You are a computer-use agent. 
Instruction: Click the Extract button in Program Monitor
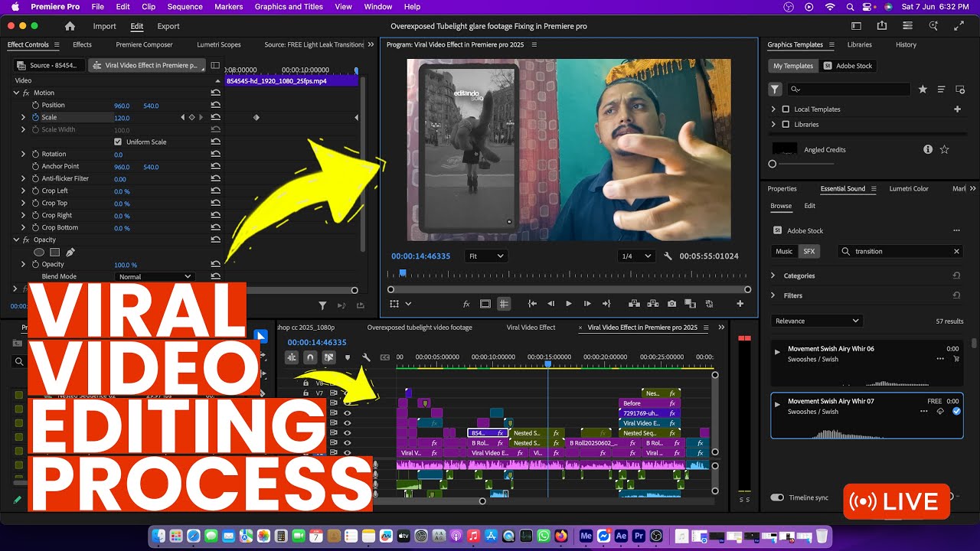pyautogui.click(x=652, y=304)
